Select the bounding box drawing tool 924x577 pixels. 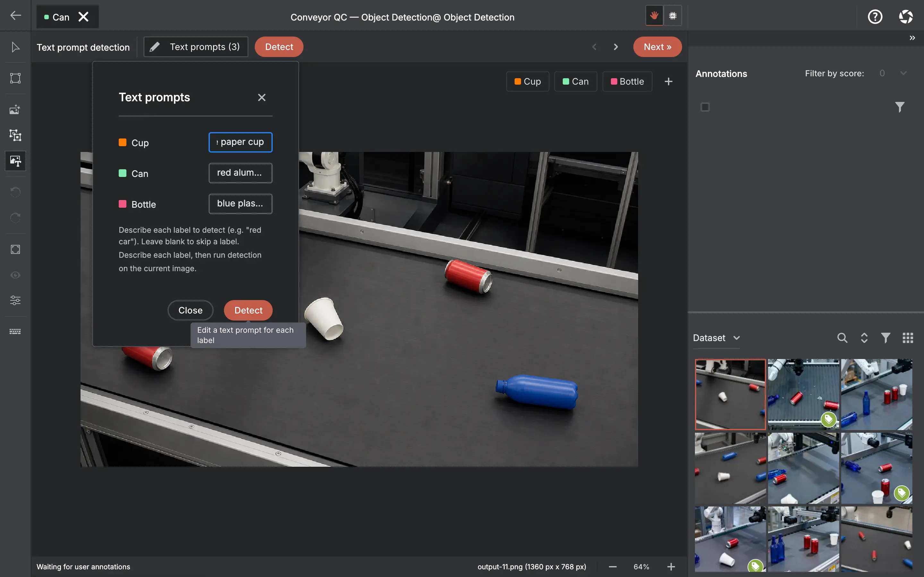point(15,78)
